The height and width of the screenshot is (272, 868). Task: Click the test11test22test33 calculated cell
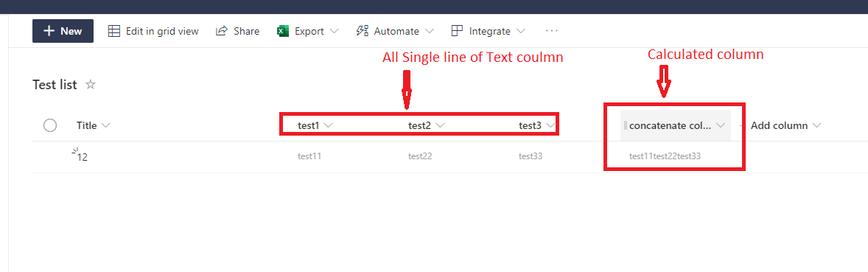[665, 156]
